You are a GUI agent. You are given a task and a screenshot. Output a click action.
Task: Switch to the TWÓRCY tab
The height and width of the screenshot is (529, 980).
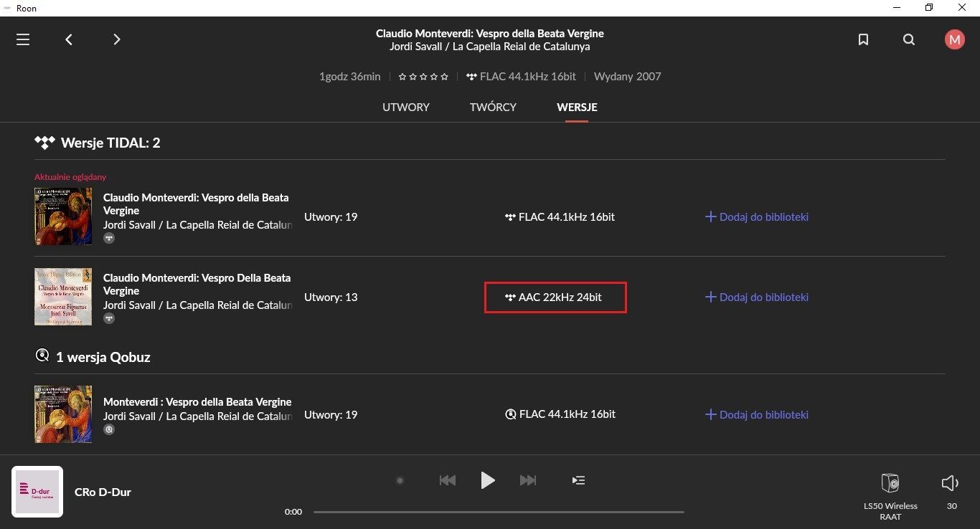493,107
